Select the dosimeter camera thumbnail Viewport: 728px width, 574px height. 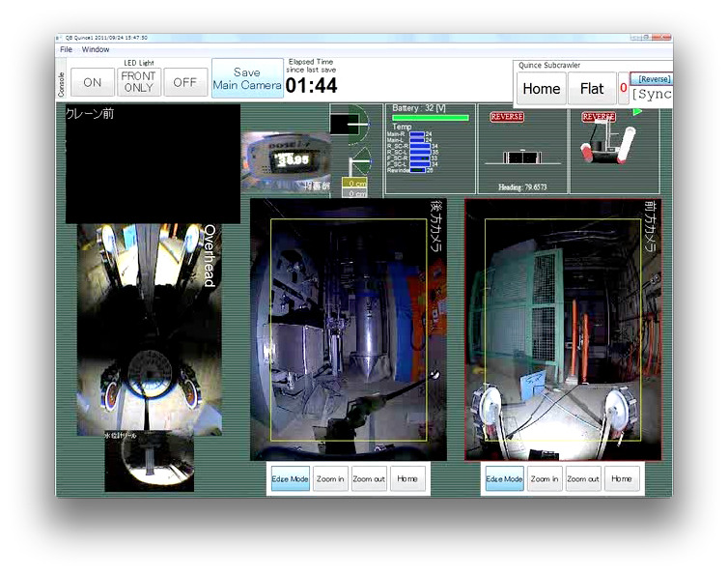coord(286,162)
